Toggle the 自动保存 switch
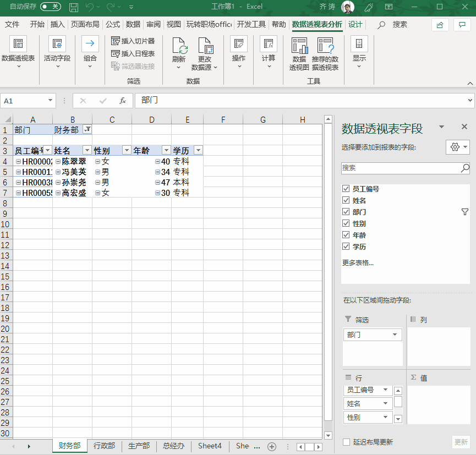Viewport: 476px width, 455px height. click(x=51, y=7)
